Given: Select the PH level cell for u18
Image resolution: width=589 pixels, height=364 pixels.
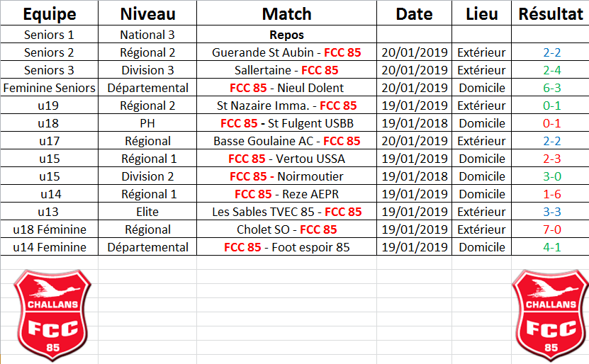Looking at the screenshot, I should (x=147, y=123).
